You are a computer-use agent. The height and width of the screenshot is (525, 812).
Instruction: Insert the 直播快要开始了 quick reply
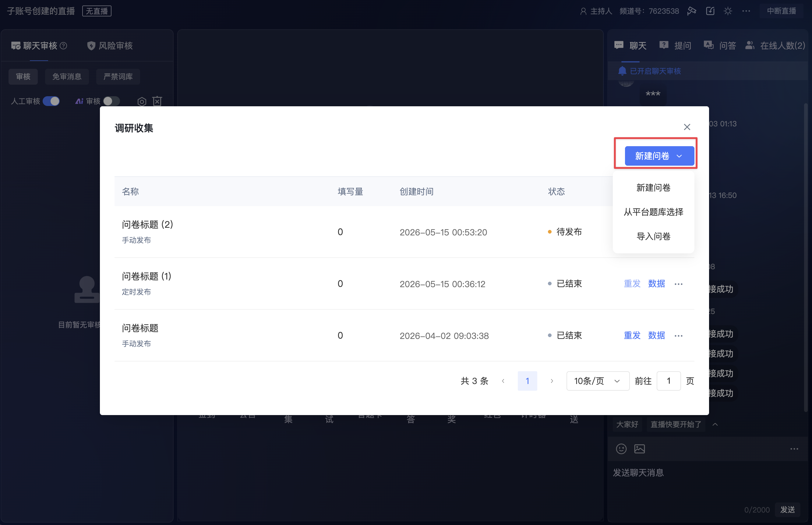tap(676, 424)
